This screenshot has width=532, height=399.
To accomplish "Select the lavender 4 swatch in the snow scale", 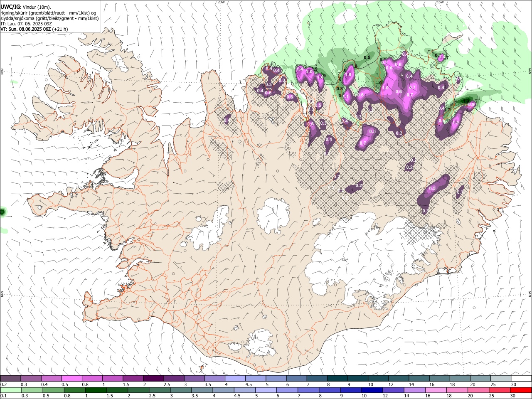I will click(x=235, y=379).
